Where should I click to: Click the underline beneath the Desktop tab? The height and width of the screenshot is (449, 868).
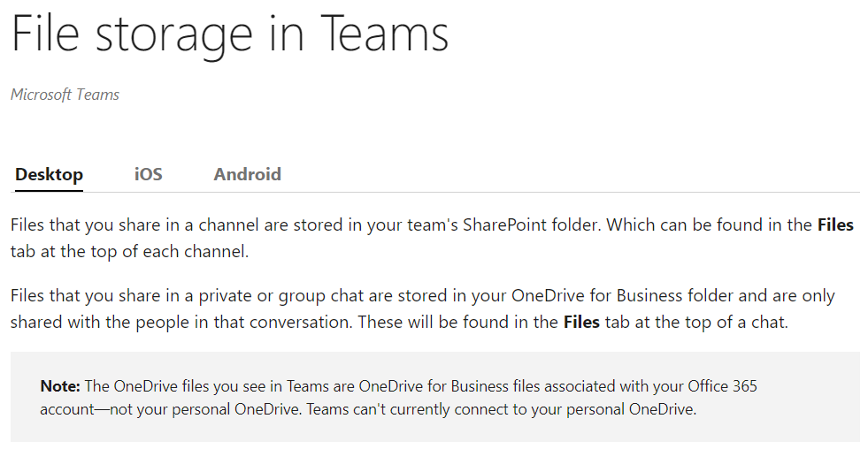pos(49,190)
